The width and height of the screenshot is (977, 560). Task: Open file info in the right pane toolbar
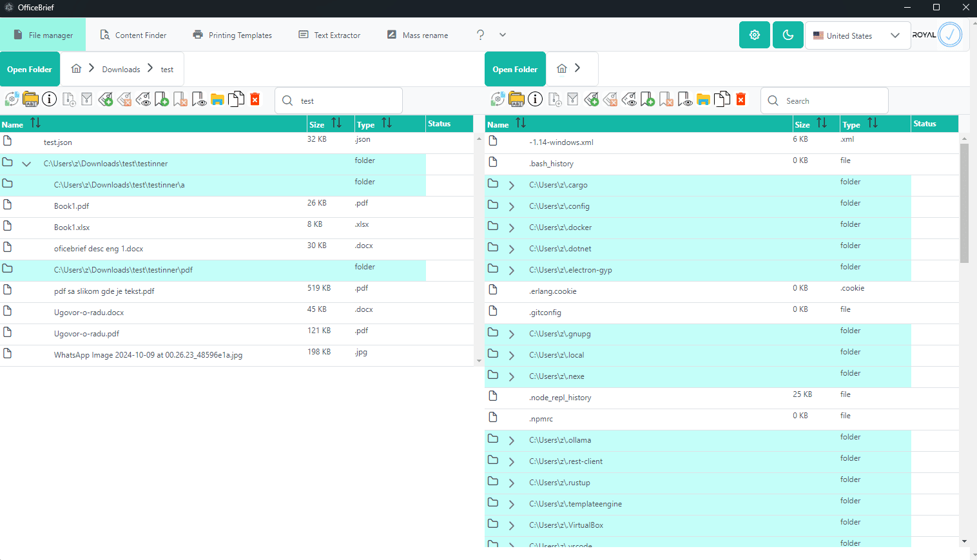[535, 99]
